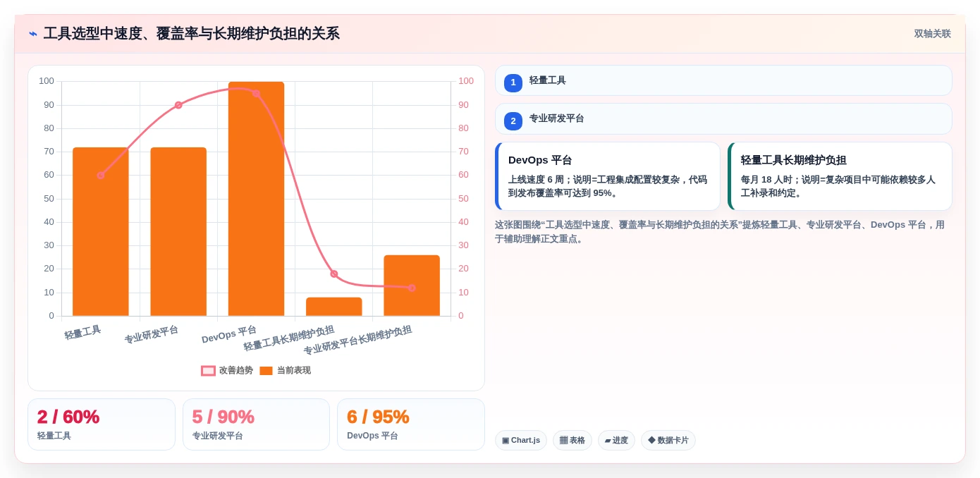The image size is (980, 478).
Task: Click the 2 / 60% stat value
Action: pos(68,417)
